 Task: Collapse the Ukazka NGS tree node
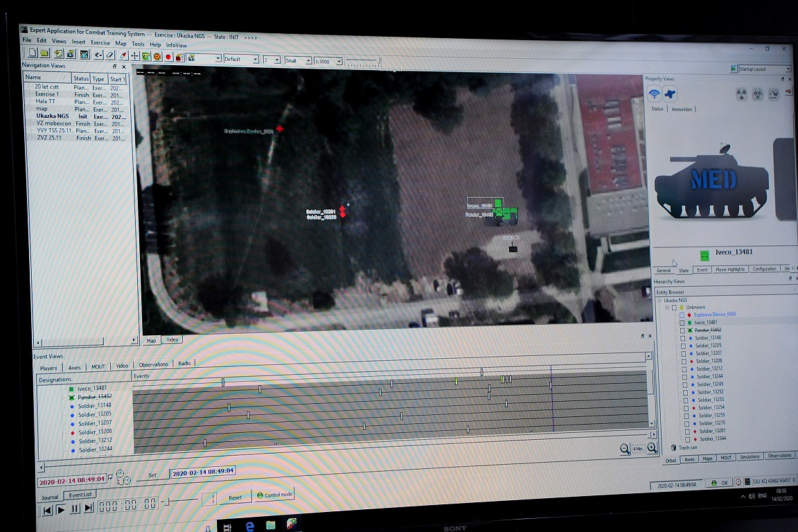660,301
